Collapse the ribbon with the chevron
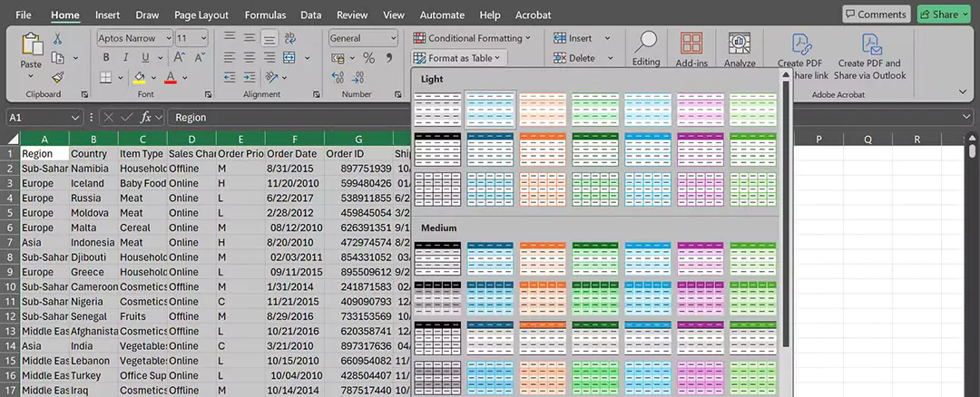This screenshot has width=980, height=397. pyautogui.click(x=962, y=92)
